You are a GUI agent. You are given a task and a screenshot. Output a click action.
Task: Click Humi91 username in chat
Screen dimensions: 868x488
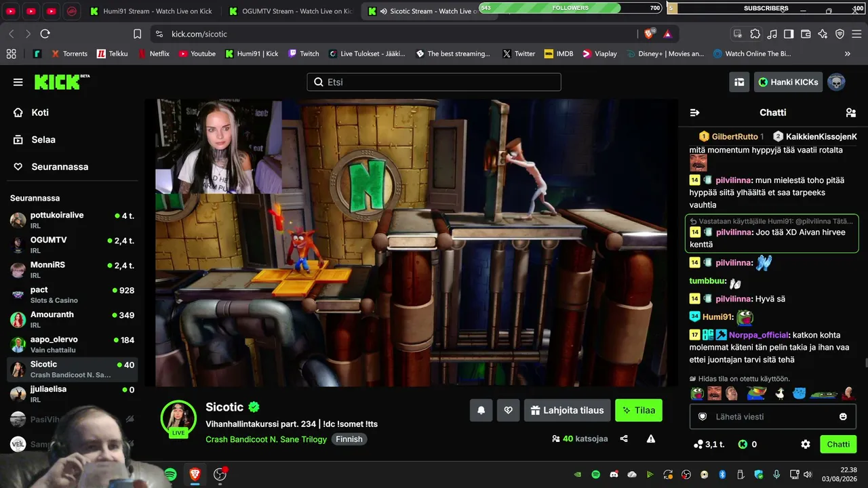(718, 317)
